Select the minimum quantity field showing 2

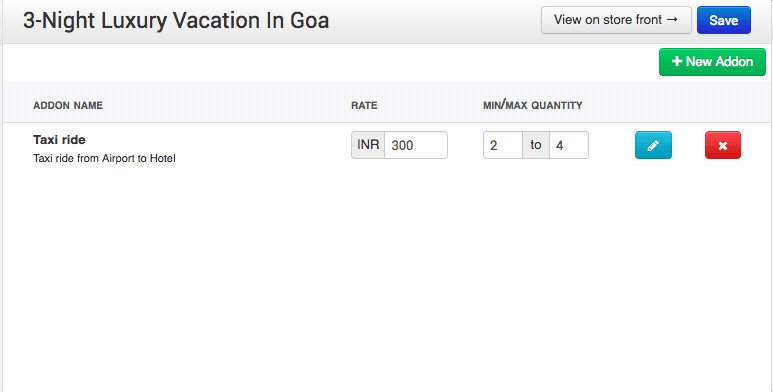click(502, 145)
